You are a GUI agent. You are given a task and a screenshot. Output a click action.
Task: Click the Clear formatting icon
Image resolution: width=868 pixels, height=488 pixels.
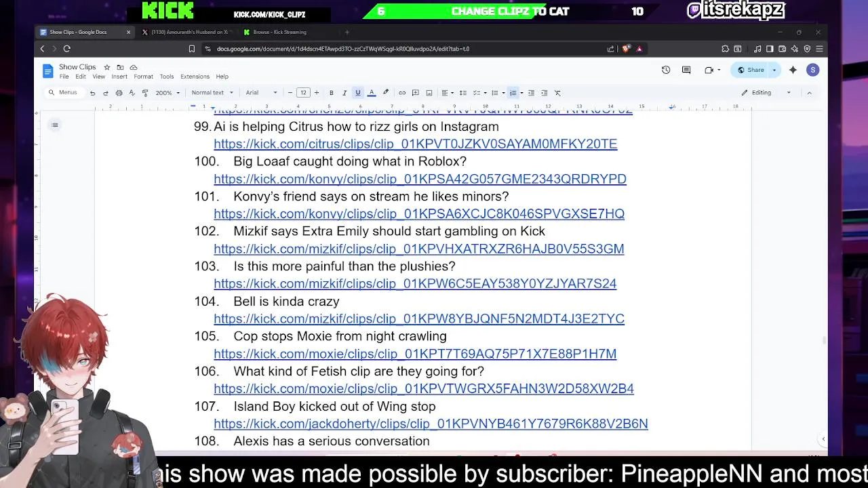tap(557, 93)
